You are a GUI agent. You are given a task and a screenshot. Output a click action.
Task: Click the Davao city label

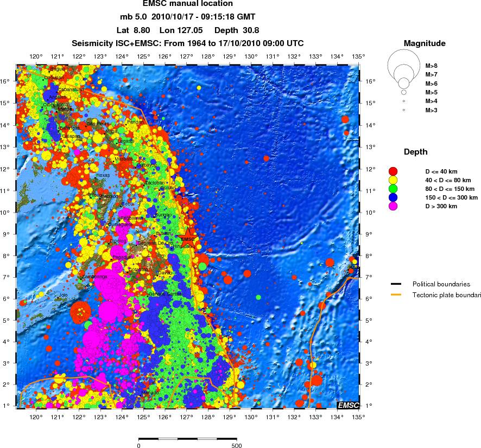tap(165, 273)
